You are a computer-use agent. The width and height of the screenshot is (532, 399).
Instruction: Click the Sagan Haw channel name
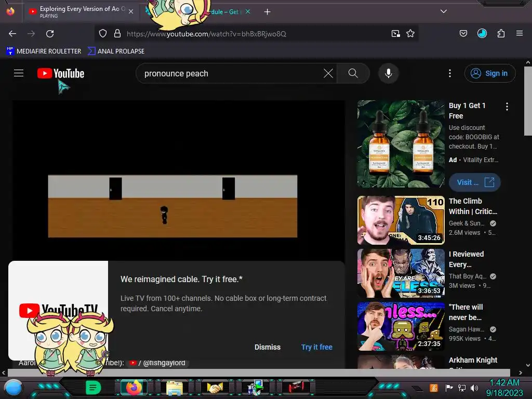pos(467,329)
